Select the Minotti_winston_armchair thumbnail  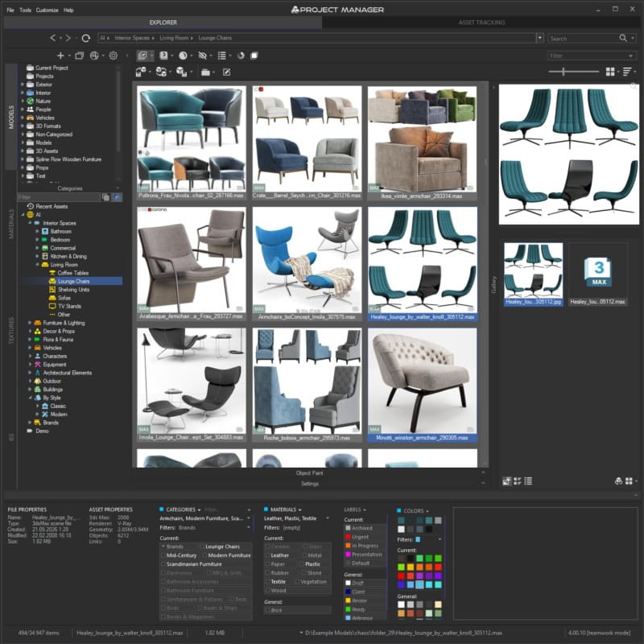(422, 385)
